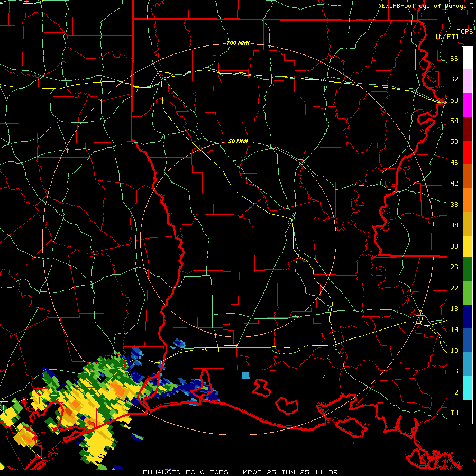The width and height of the screenshot is (476, 476).
Task: Click the yellow 30 kft legend color
Action: (467, 246)
